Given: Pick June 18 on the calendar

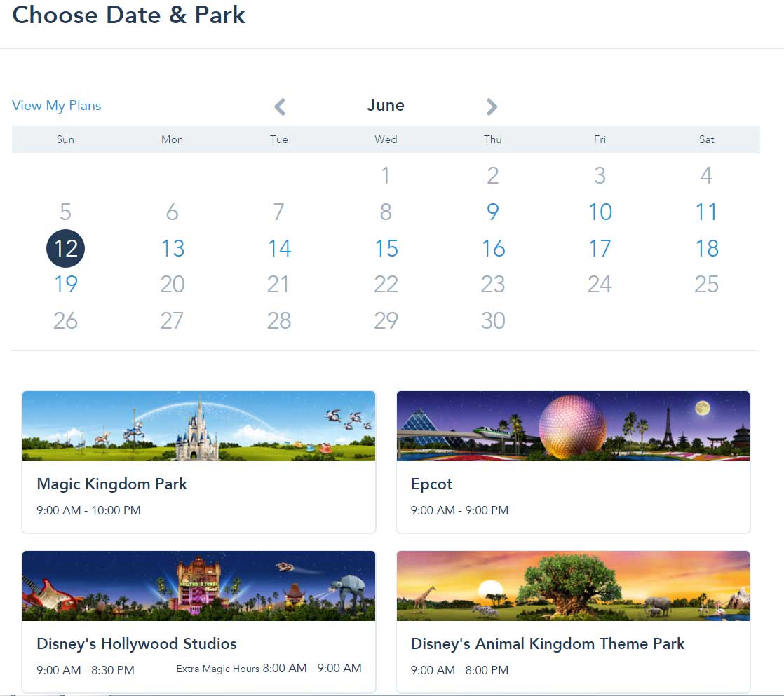Looking at the screenshot, I should [706, 248].
